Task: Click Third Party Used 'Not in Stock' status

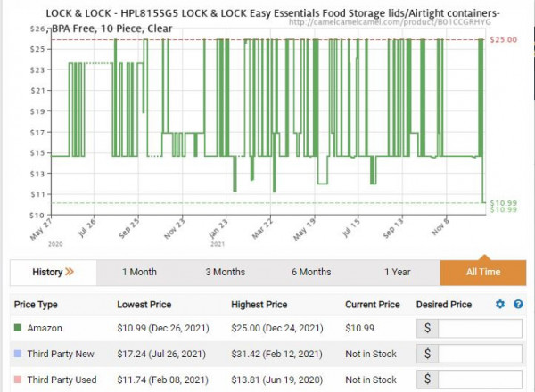Action: click(x=371, y=380)
